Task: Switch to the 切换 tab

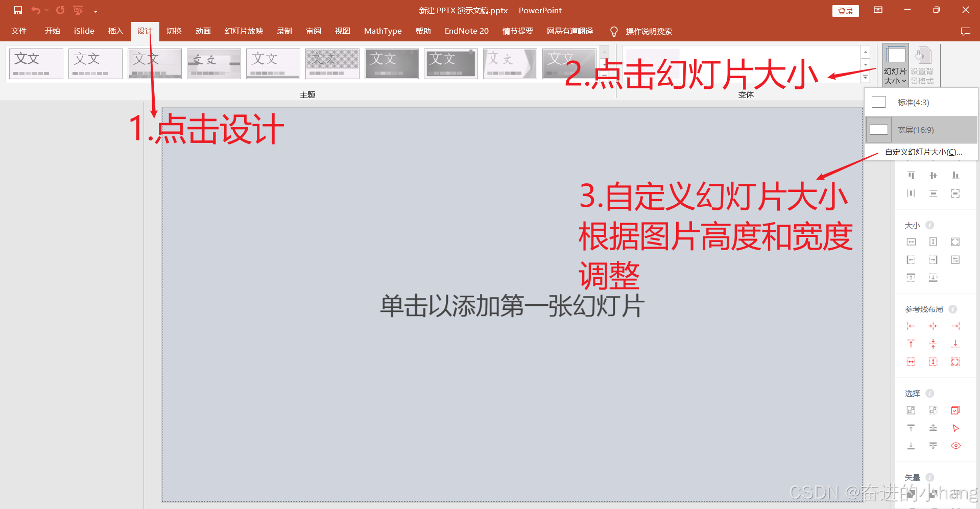Action: [x=174, y=31]
